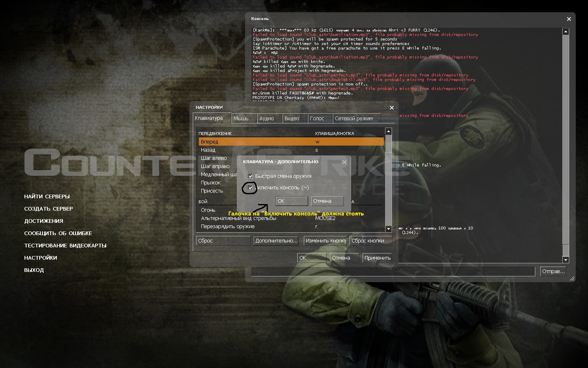Click the Сброс кнопки button
The image size is (588, 368).
tap(370, 241)
